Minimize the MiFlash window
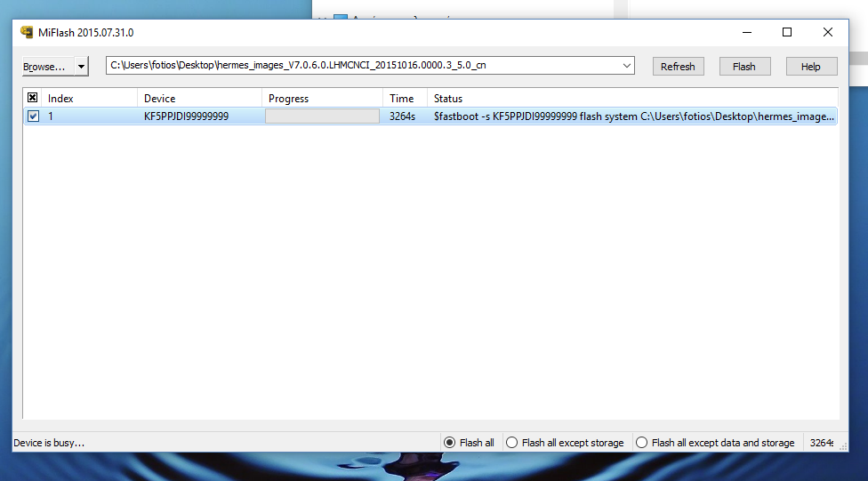The image size is (868, 481). (x=747, y=33)
